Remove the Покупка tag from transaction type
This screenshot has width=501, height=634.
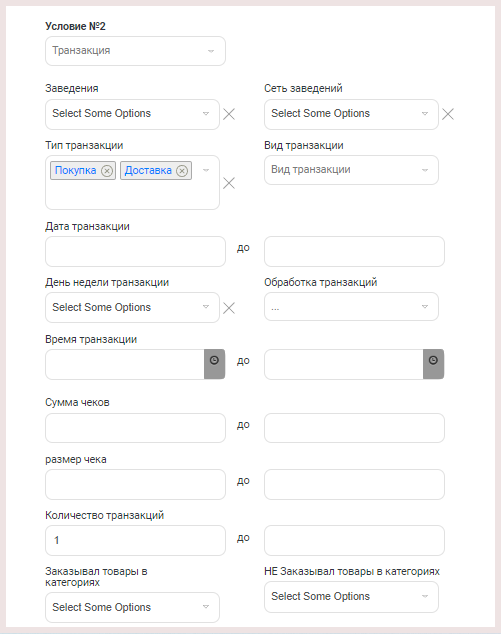click(107, 171)
